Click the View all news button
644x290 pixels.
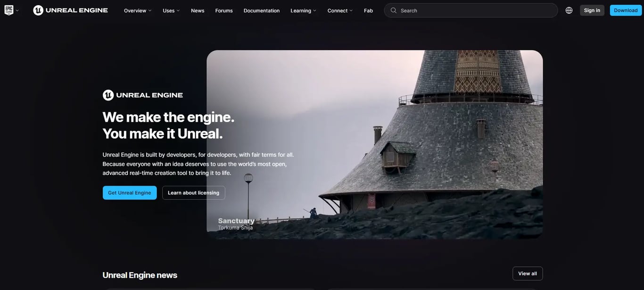(528, 273)
